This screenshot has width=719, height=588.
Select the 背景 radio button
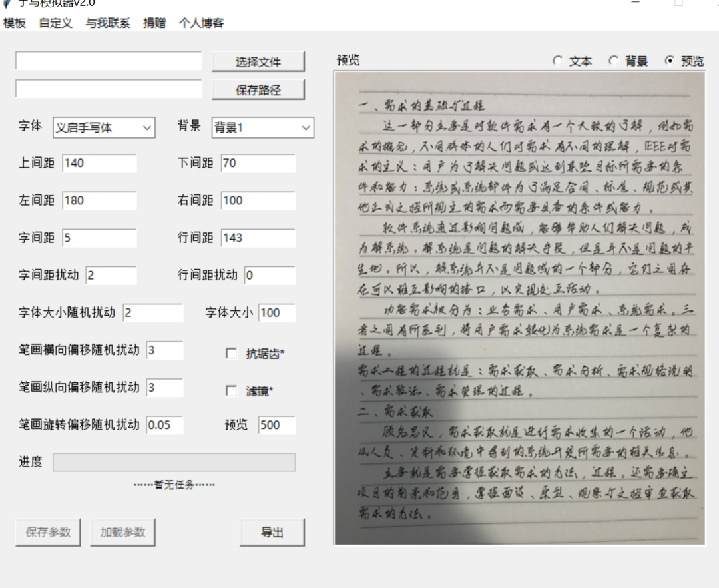click(628, 61)
